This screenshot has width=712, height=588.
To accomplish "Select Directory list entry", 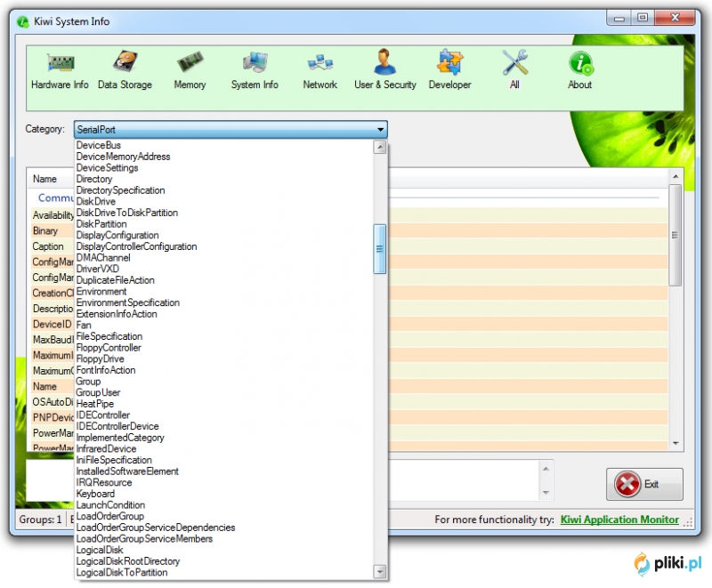I will 224,179.
